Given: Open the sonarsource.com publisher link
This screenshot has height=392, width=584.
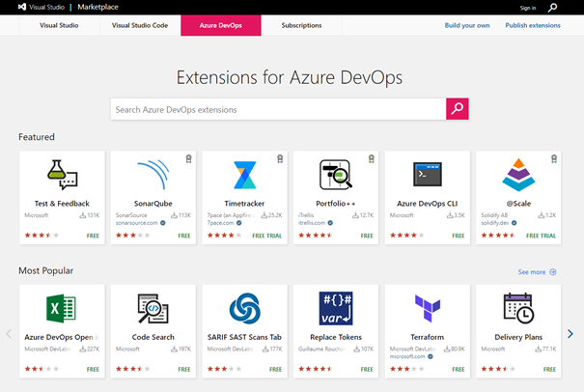Looking at the screenshot, I should 137,223.
